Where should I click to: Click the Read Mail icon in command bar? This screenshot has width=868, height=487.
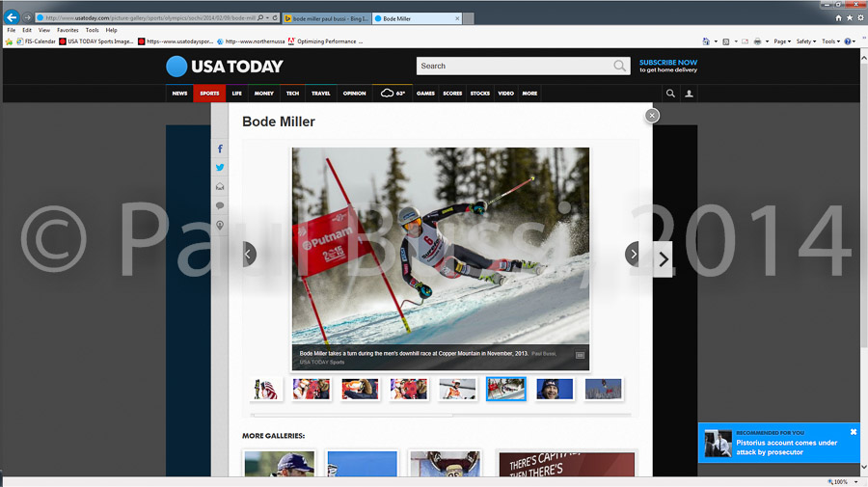pos(745,41)
